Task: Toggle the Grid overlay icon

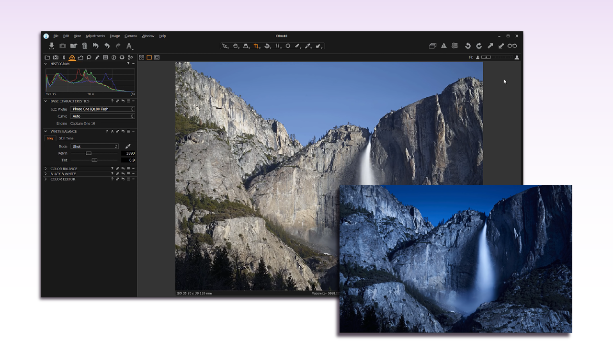Action: [x=455, y=46]
